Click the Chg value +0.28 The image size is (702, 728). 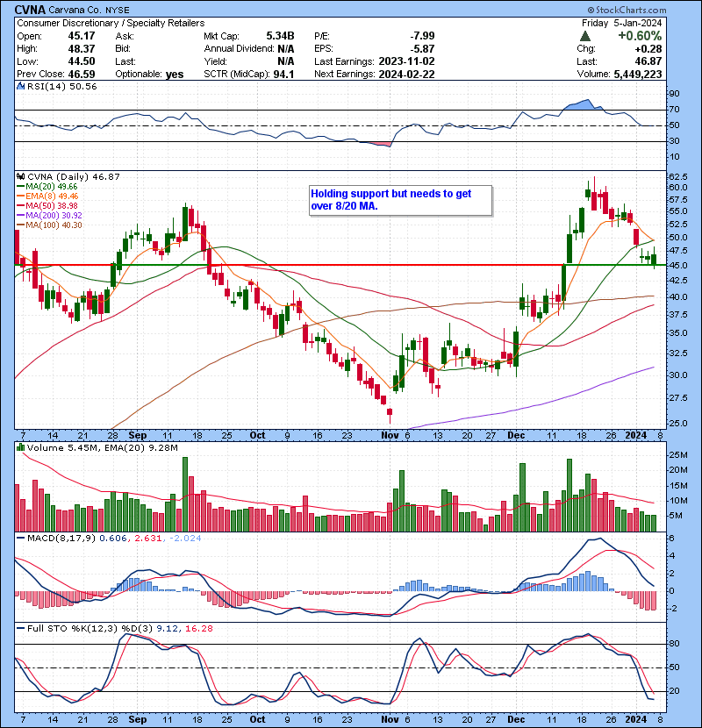[x=648, y=49]
